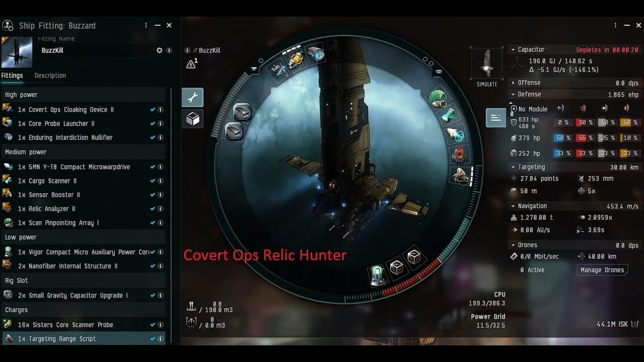644x362 pixels.
Task: Switch to the cargo box view
Action: [x=193, y=119]
